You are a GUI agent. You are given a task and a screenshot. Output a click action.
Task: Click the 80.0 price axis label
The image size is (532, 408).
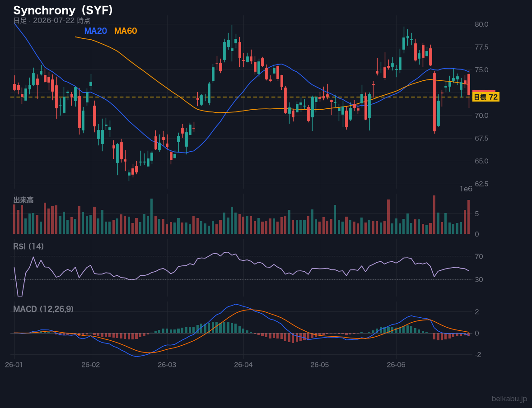coord(481,24)
